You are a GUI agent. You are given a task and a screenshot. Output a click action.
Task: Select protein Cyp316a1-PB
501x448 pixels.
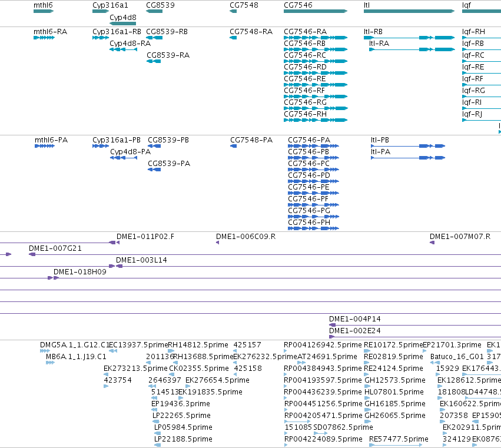[x=101, y=146]
